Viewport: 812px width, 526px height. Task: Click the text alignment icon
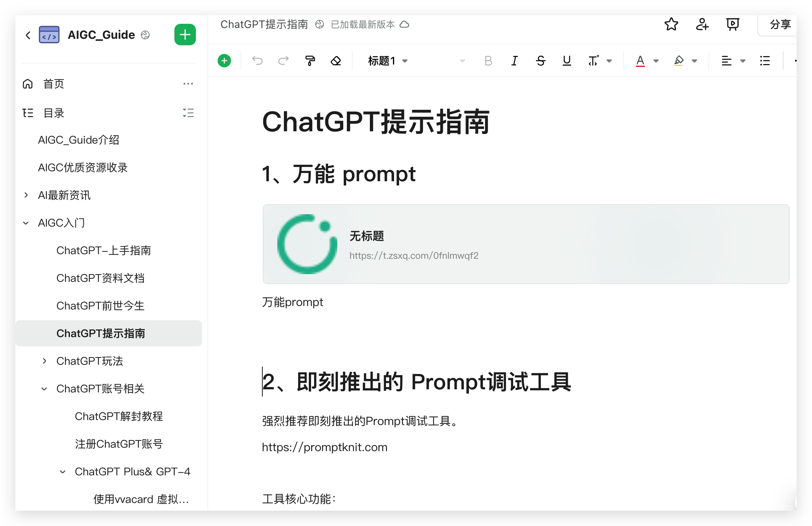point(726,61)
